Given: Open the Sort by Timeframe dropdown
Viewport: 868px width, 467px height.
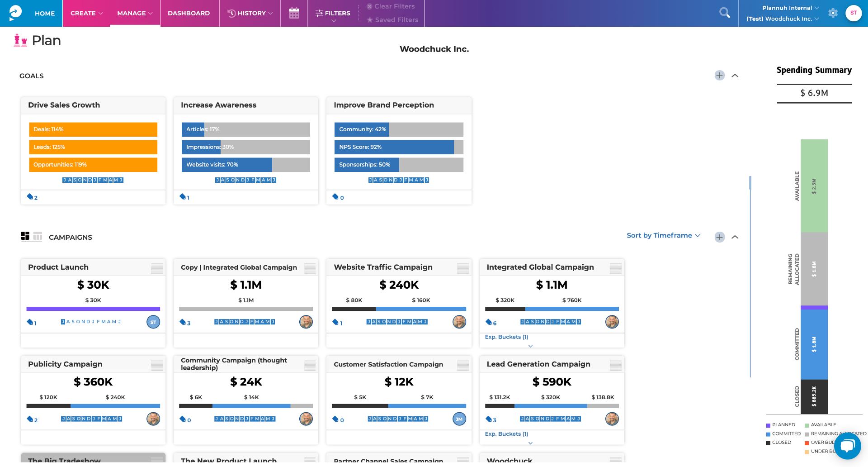Looking at the screenshot, I should pyautogui.click(x=663, y=235).
